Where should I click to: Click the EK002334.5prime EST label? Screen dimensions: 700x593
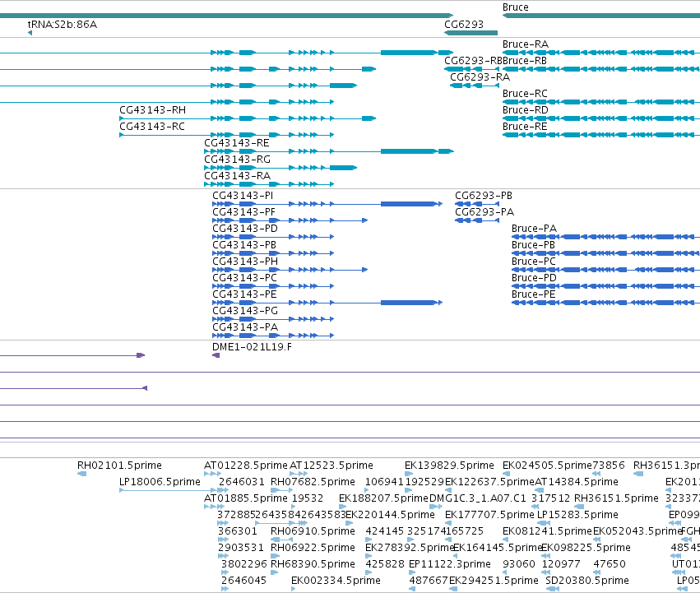tap(336, 581)
